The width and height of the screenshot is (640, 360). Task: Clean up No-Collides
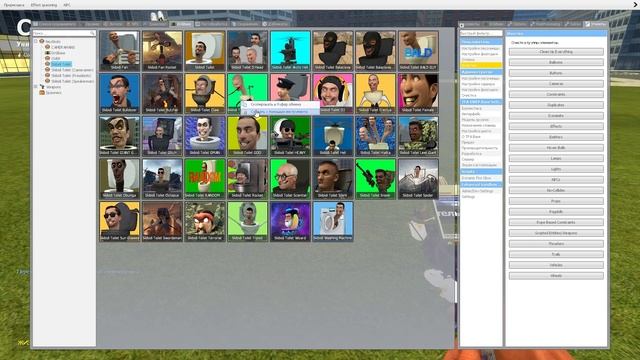coord(556,190)
